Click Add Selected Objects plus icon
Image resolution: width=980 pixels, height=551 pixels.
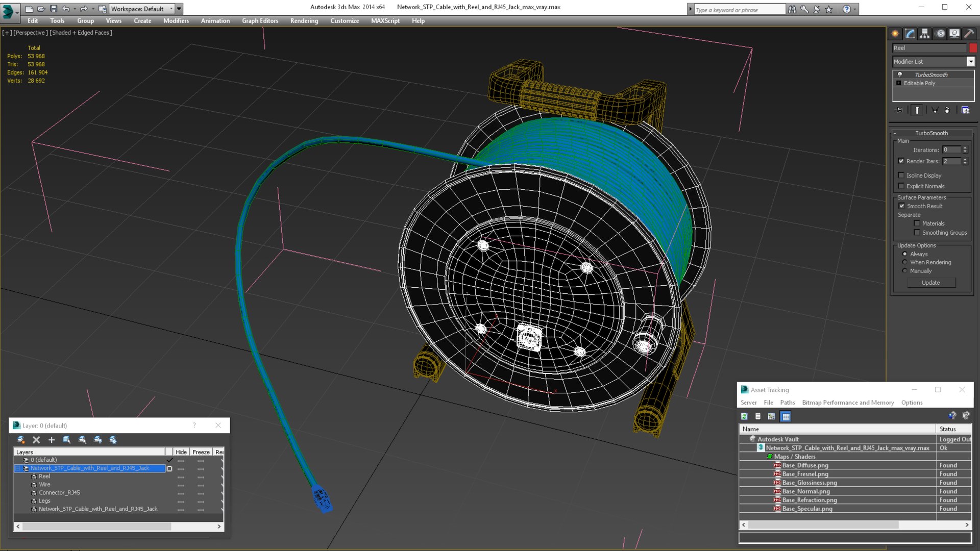tap(51, 440)
